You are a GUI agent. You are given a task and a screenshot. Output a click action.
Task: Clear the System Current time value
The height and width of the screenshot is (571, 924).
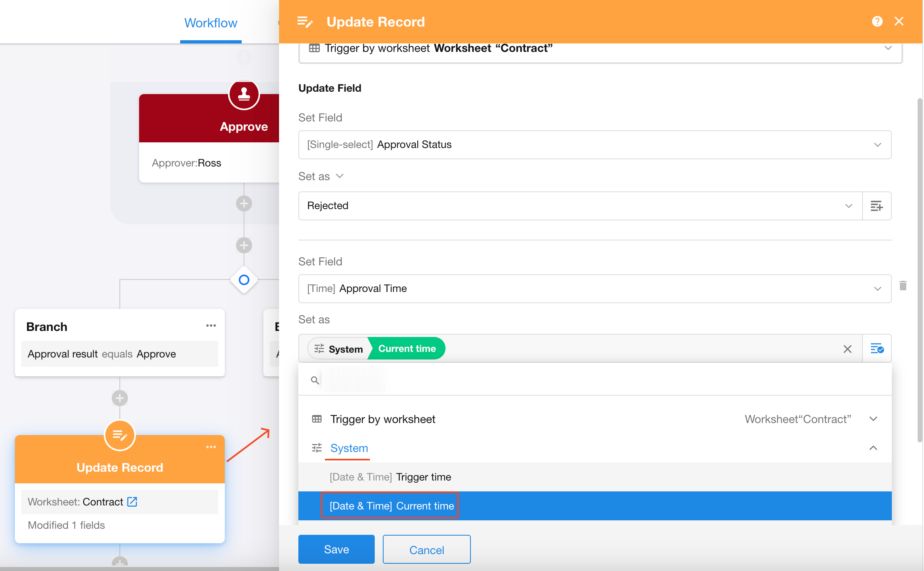[847, 349]
